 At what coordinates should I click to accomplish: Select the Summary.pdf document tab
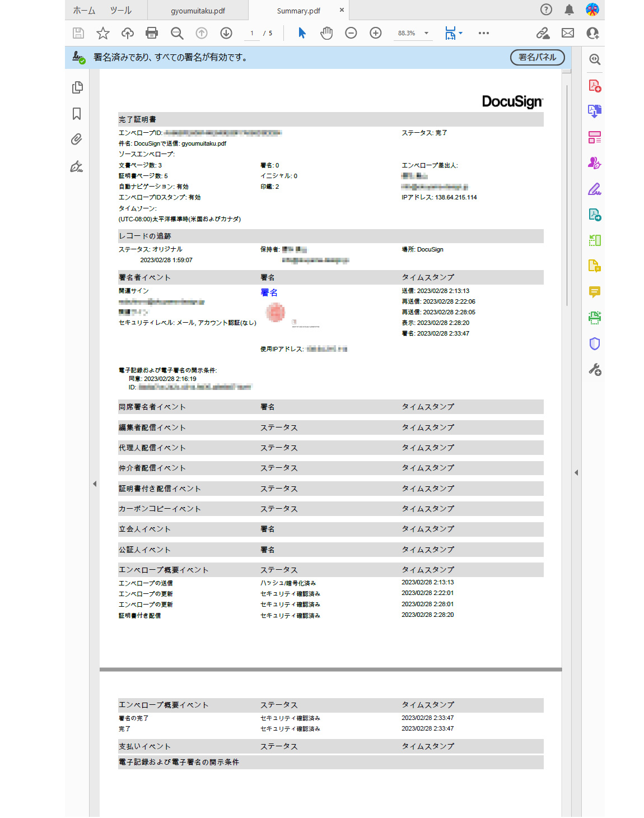click(298, 10)
